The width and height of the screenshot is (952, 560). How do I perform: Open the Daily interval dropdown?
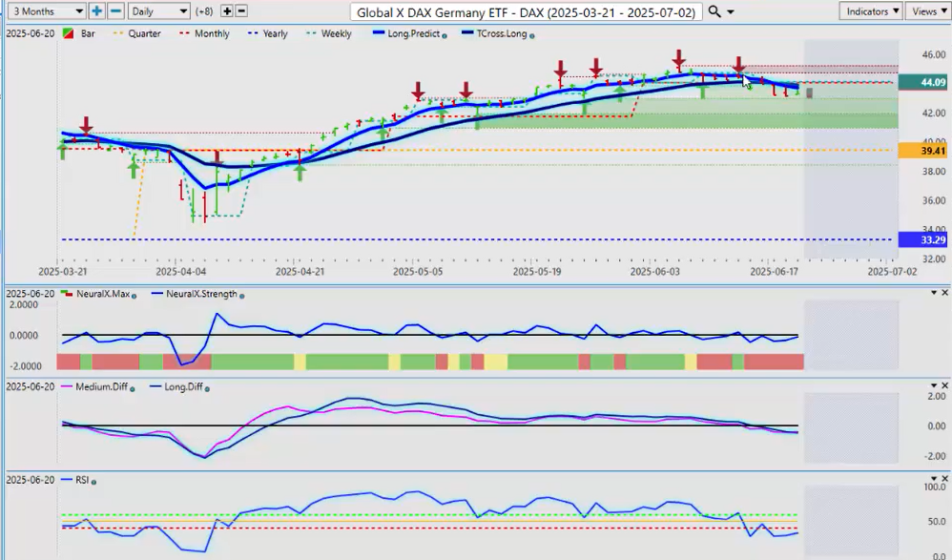click(159, 10)
